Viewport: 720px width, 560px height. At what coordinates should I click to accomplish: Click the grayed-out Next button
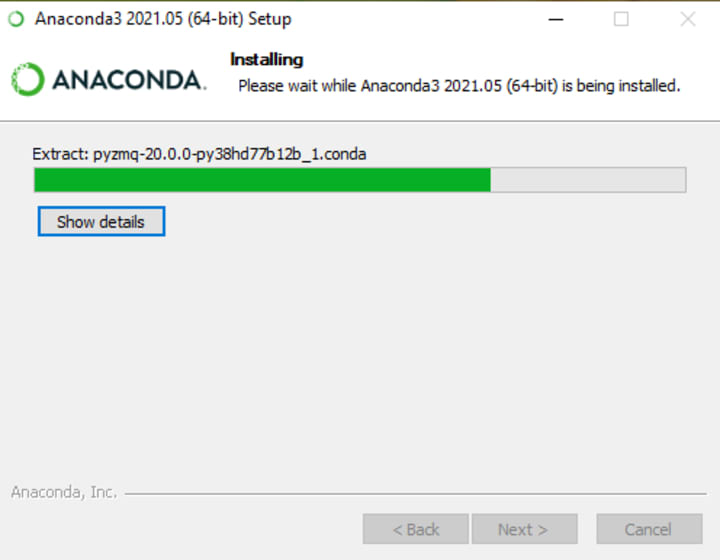click(524, 529)
